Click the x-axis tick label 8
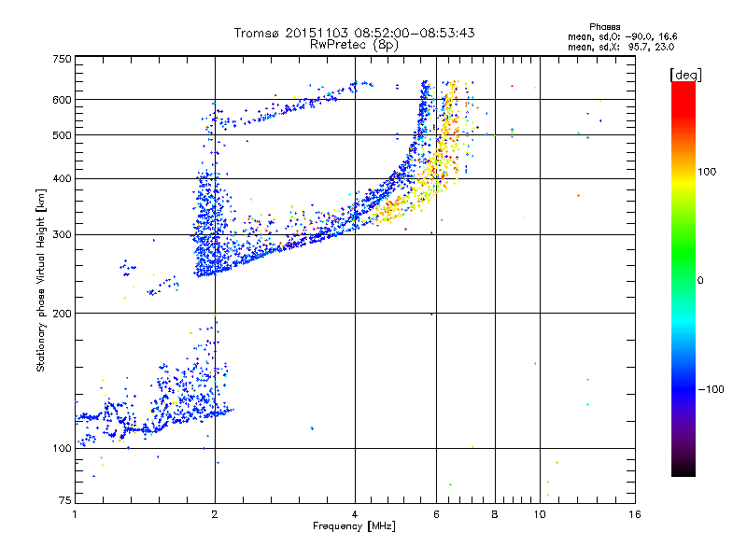Viewport: 747px width, 560px height. [x=495, y=514]
